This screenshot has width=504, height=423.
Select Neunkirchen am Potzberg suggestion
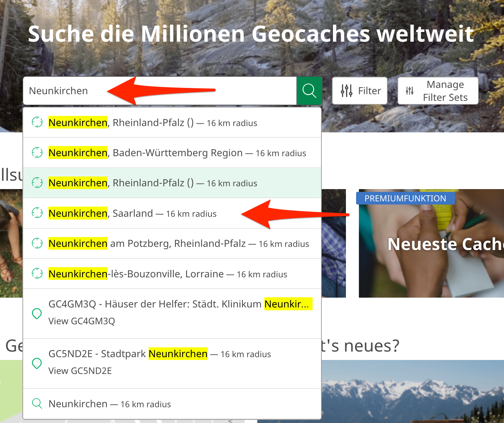172,243
